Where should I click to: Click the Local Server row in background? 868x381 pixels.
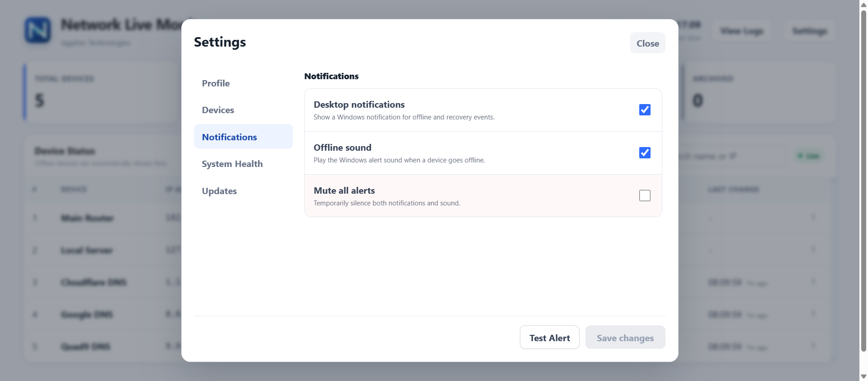click(103, 250)
